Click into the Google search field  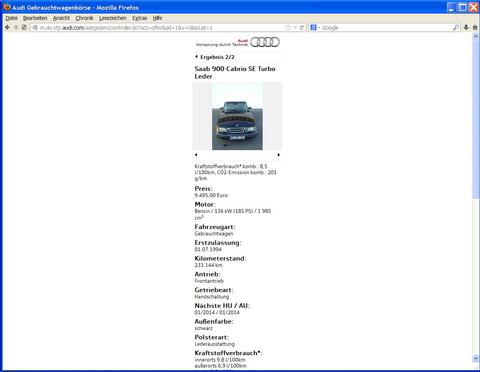[387, 28]
